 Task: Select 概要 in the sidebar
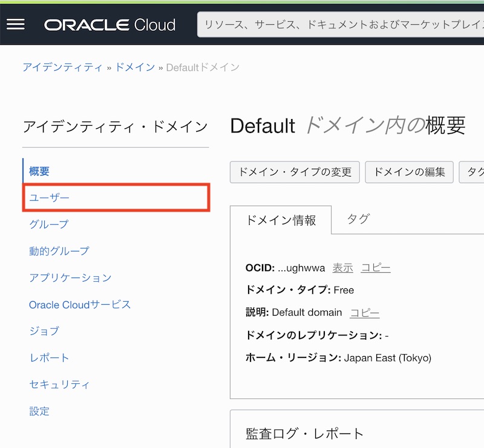39,171
